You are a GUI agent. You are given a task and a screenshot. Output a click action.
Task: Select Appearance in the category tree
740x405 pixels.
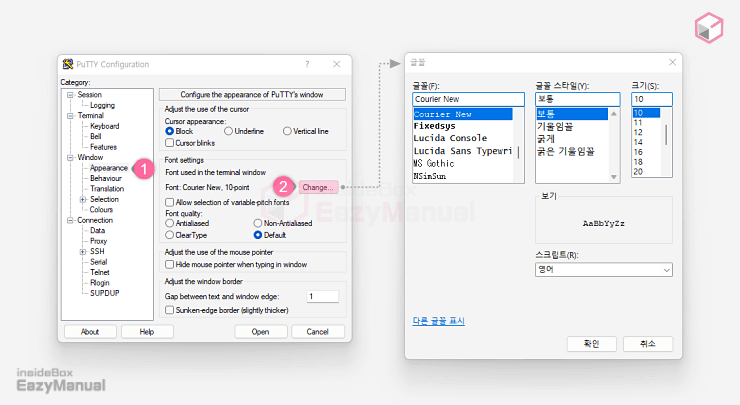(109, 168)
